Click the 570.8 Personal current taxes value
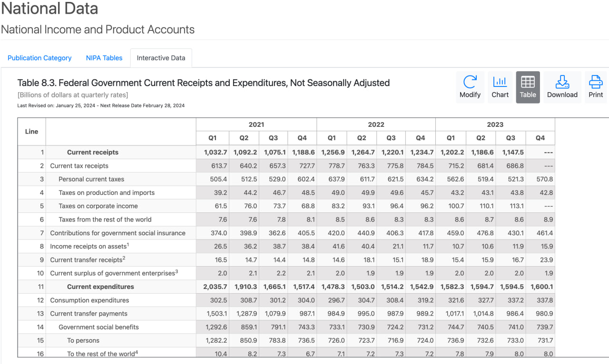 pyautogui.click(x=544, y=179)
